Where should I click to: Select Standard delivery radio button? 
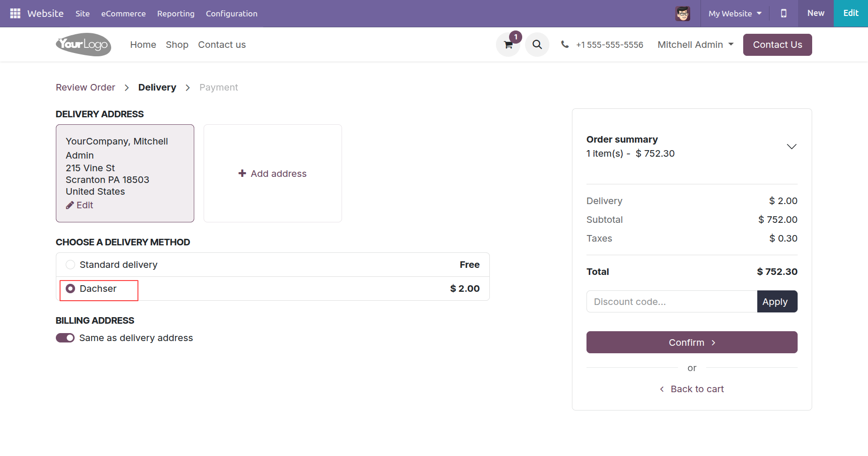pos(70,265)
